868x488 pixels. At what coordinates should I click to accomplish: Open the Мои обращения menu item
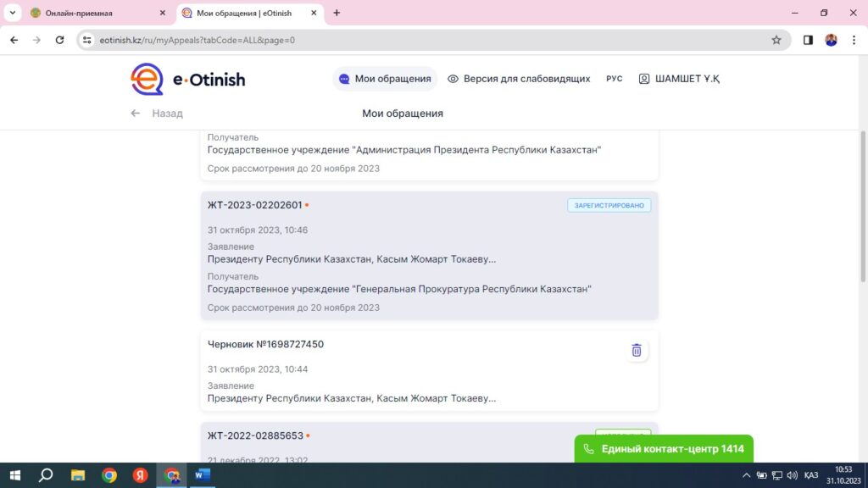click(385, 79)
